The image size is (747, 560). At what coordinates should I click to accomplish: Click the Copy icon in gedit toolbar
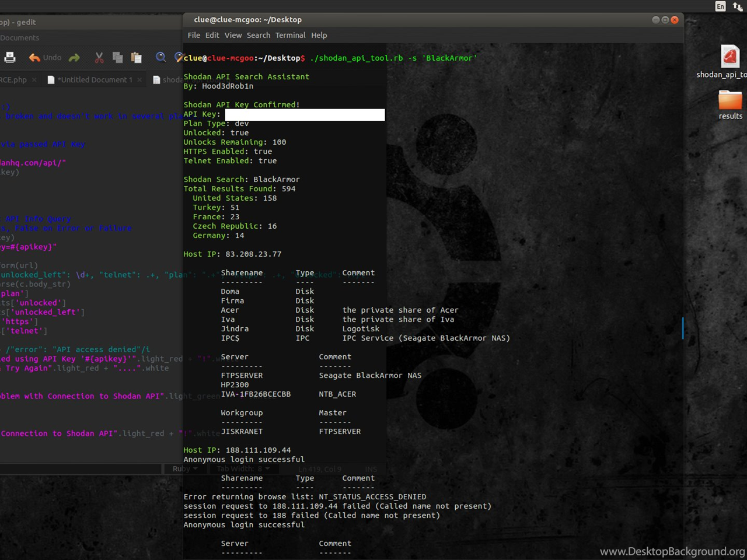pos(117,57)
